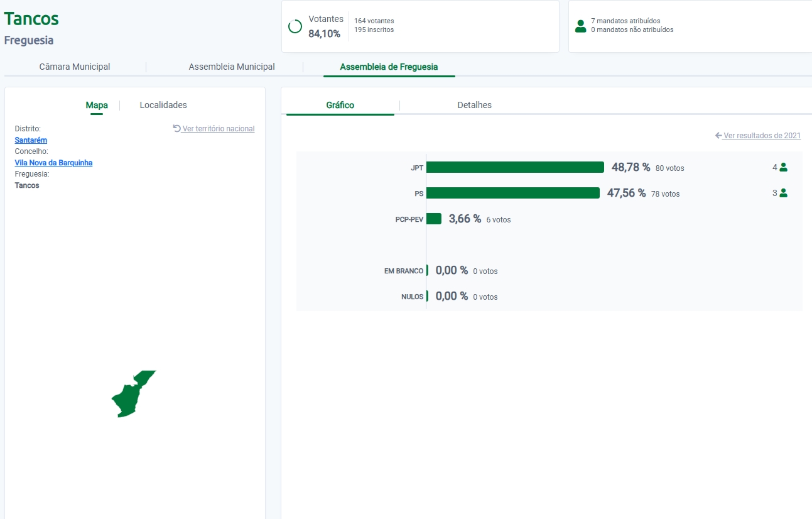Open the Detalhes results tab

tap(474, 105)
